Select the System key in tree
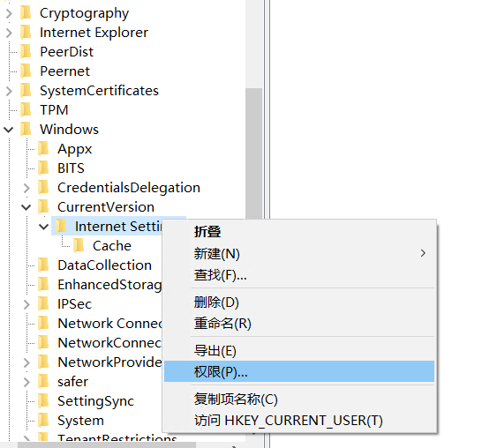 pyautogui.click(x=80, y=421)
